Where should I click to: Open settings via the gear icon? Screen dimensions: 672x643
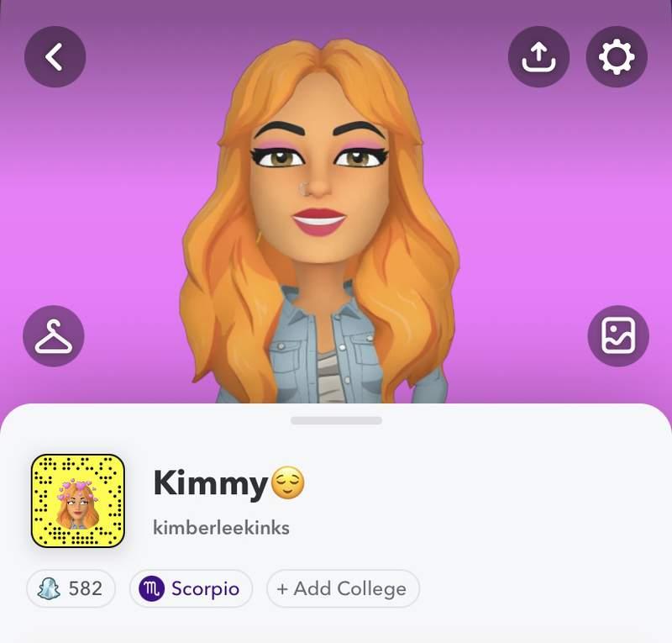click(617, 56)
